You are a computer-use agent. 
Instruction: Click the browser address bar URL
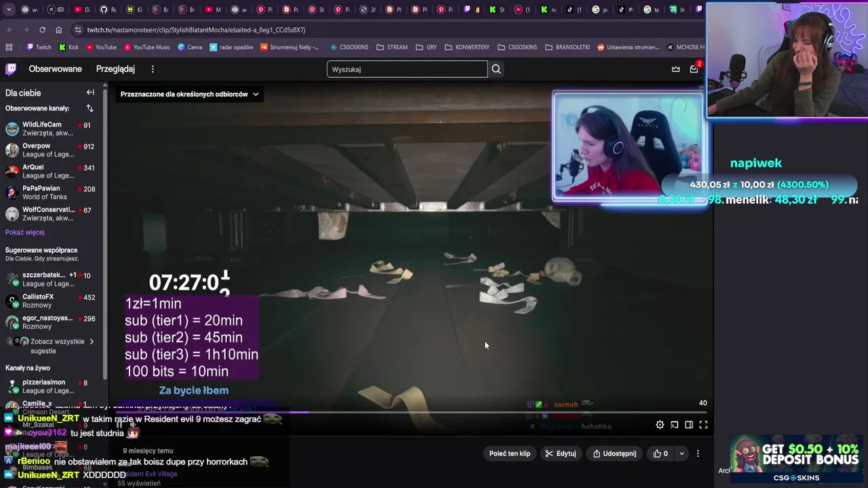(196, 30)
